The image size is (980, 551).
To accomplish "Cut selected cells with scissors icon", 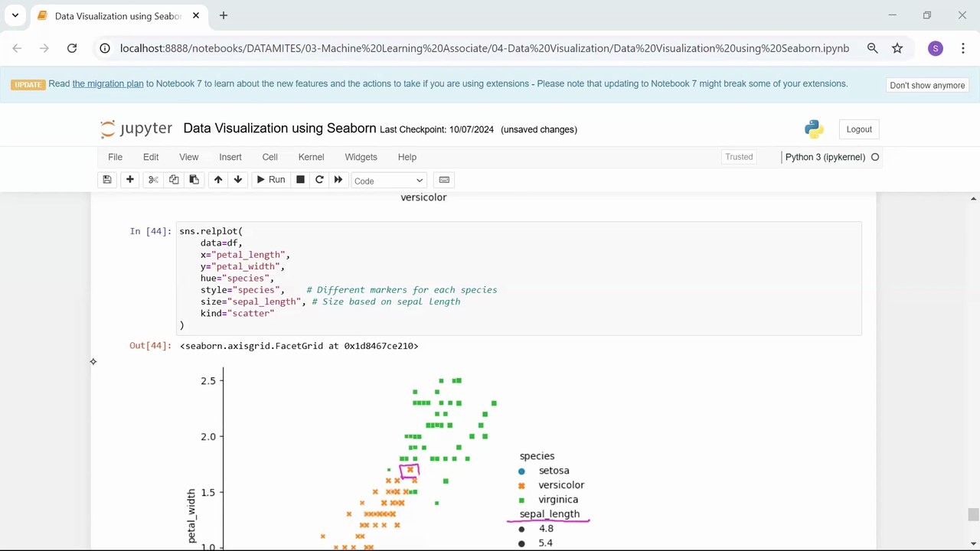I will tap(153, 180).
